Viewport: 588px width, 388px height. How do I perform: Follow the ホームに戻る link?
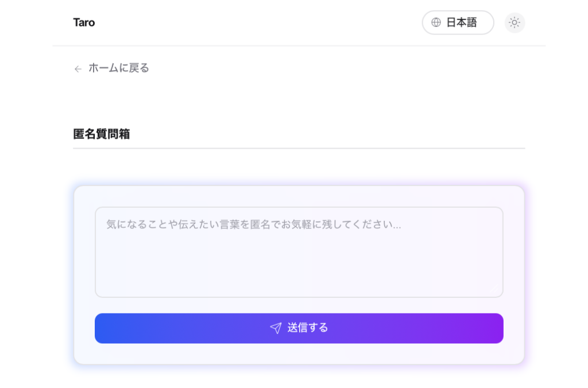click(x=117, y=68)
